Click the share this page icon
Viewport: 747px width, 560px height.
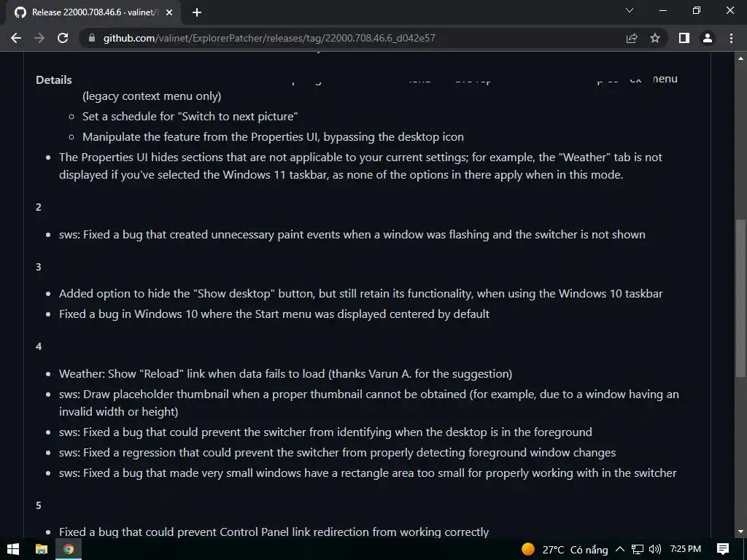[x=632, y=38]
